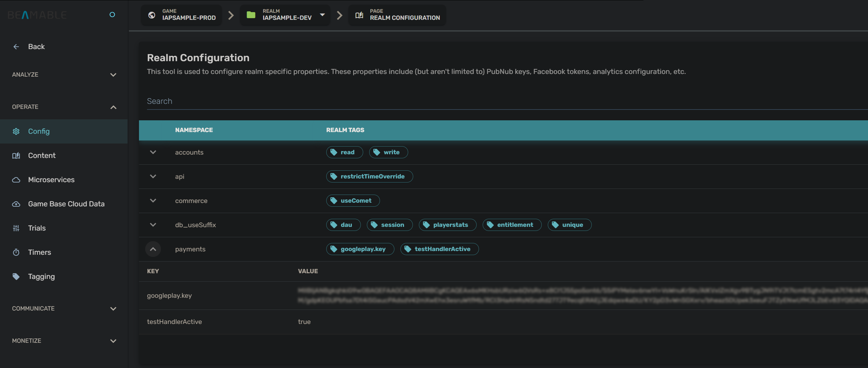The image size is (868, 368).
Task: Click the Microservices cloud icon
Action: click(16, 180)
